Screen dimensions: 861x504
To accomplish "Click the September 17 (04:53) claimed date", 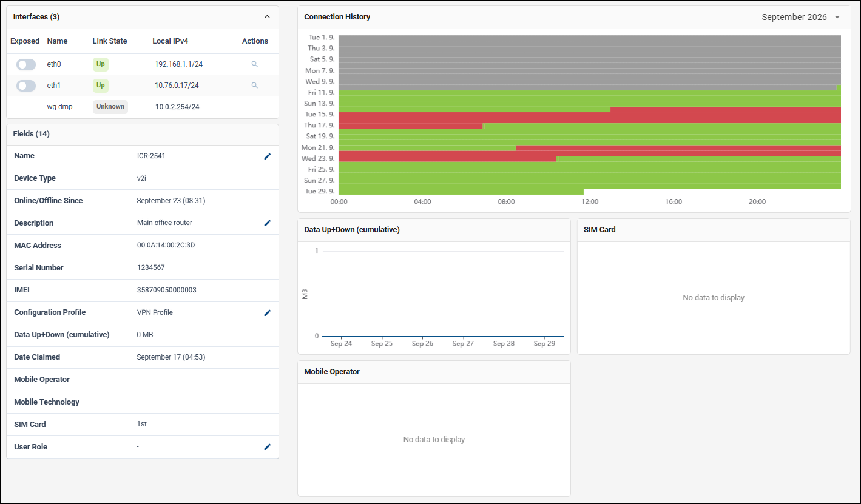I will (x=171, y=357).
